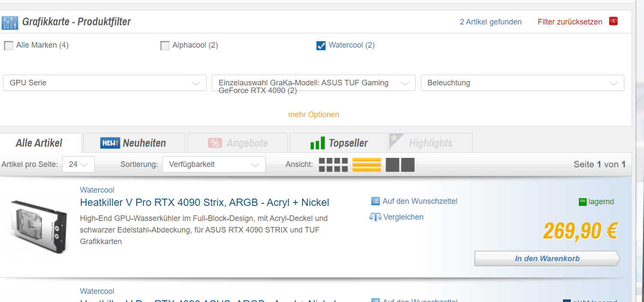644x302 pixels.
Task: Click the Watercool brand link above Strix product
Action: click(97, 190)
